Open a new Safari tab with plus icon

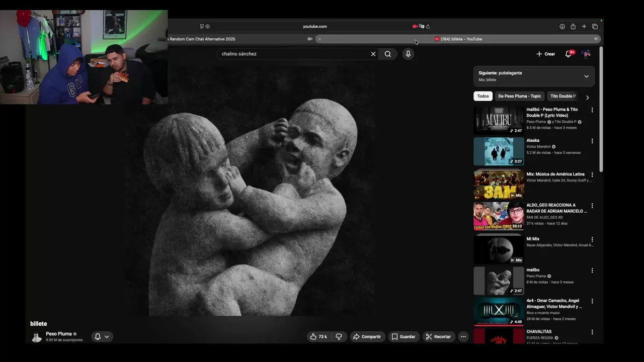coord(584,27)
